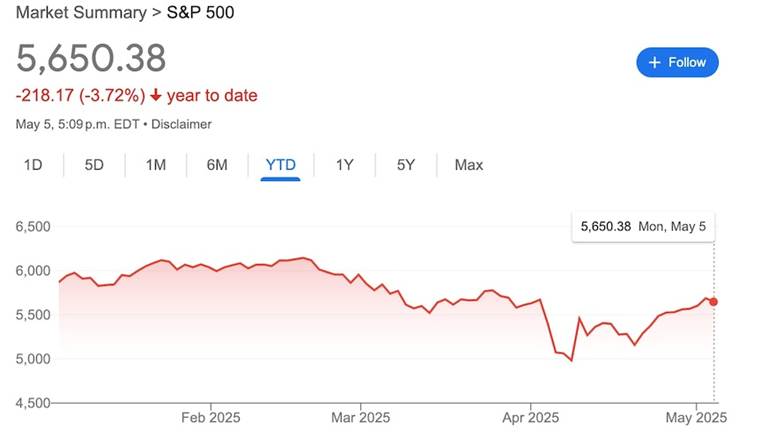View the 1Y chart range

tap(344, 164)
